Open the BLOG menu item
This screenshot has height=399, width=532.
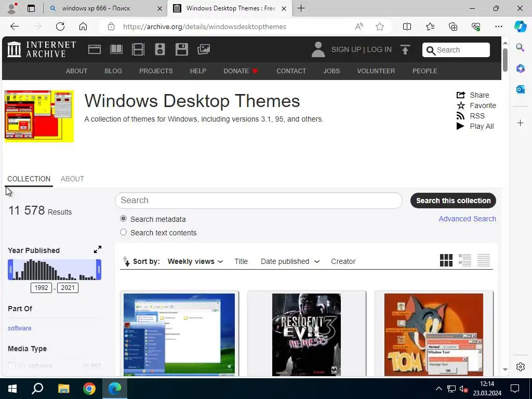(x=113, y=71)
